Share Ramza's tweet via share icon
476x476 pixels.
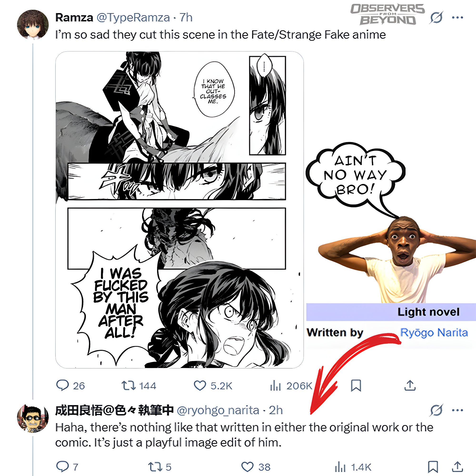[x=410, y=386]
